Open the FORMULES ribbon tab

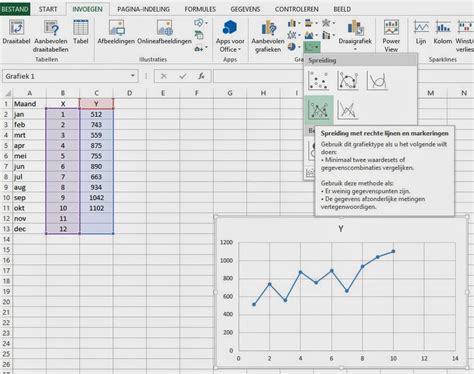(200, 9)
